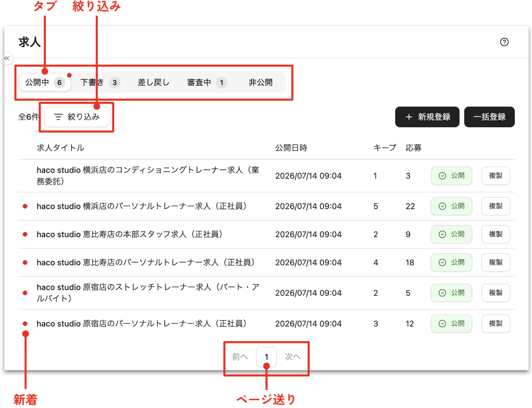Duplicate the 恵比寿店パーソナルトレーナー job

coord(496,262)
